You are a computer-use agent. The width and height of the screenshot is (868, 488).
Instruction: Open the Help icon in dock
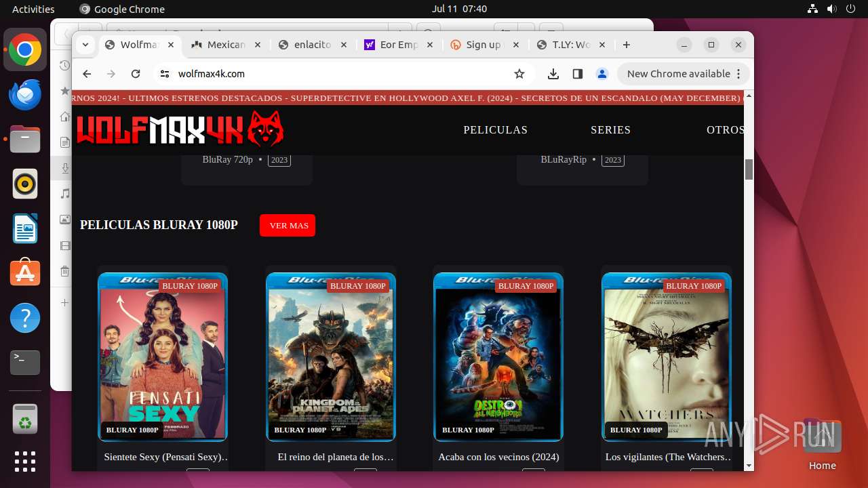[25, 318]
